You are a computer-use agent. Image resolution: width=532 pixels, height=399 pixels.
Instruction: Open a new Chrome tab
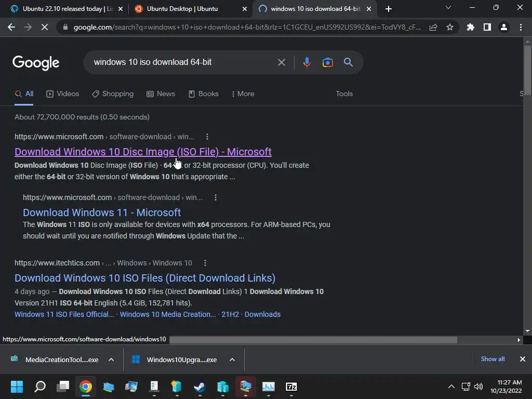click(389, 9)
